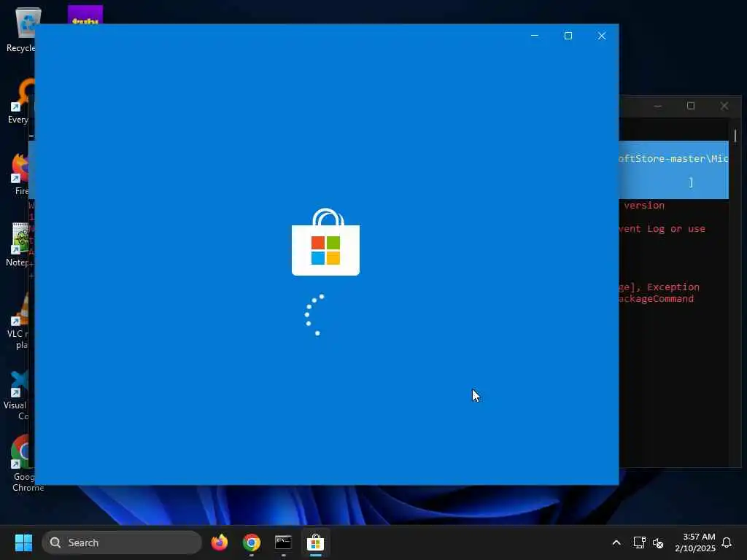Select the Everything desktop shortcut
The height and width of the screenshot is (560, 747).
click(19, 101)
